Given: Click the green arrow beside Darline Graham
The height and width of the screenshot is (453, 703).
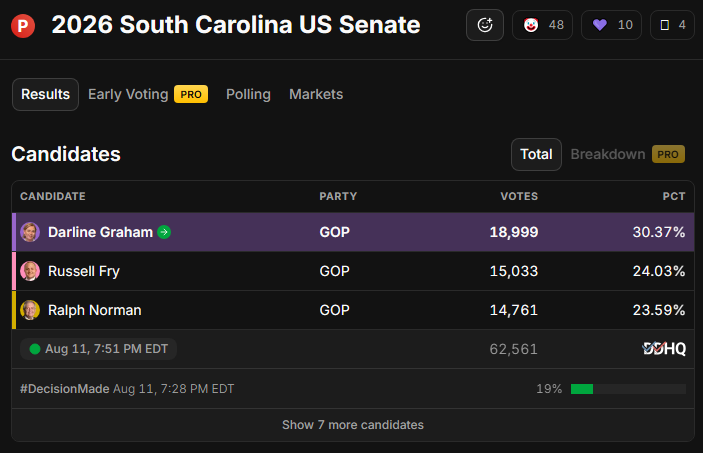Looking at the screenshot, I should [164, 232].
